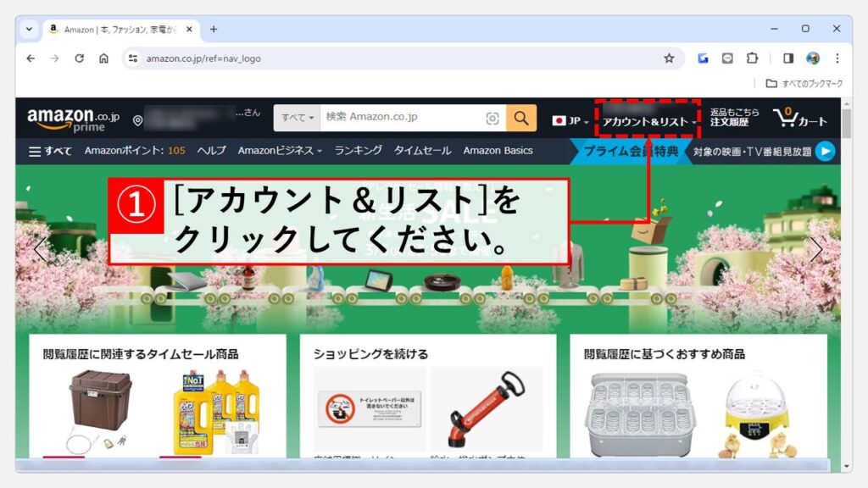Close the Amazon browser tab
The image size is (868, 488).
[189, 30]
